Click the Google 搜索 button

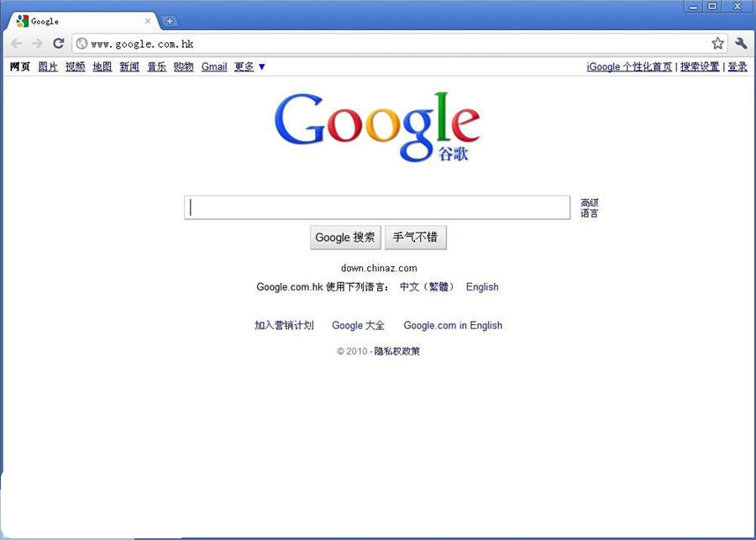click(345, 237)
